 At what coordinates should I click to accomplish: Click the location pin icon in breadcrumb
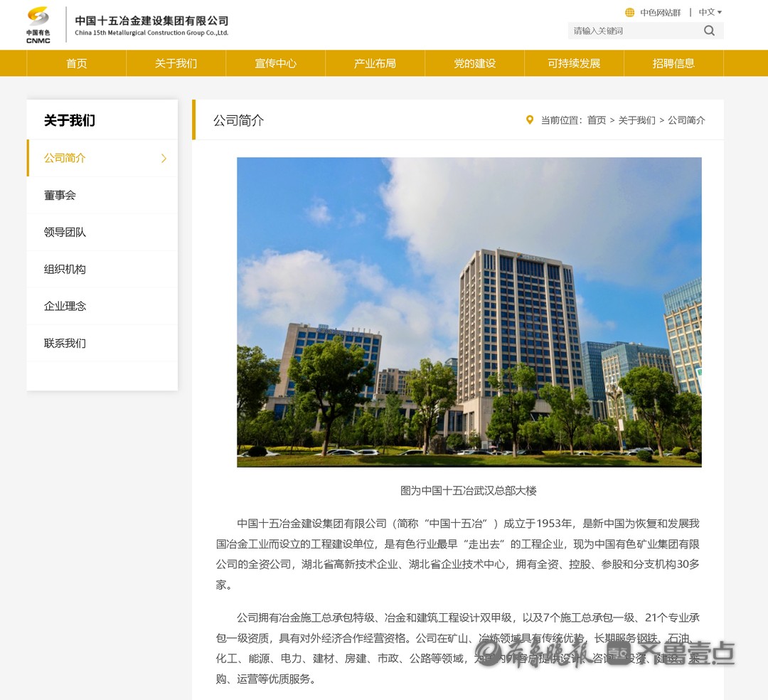tap(529, 120)
